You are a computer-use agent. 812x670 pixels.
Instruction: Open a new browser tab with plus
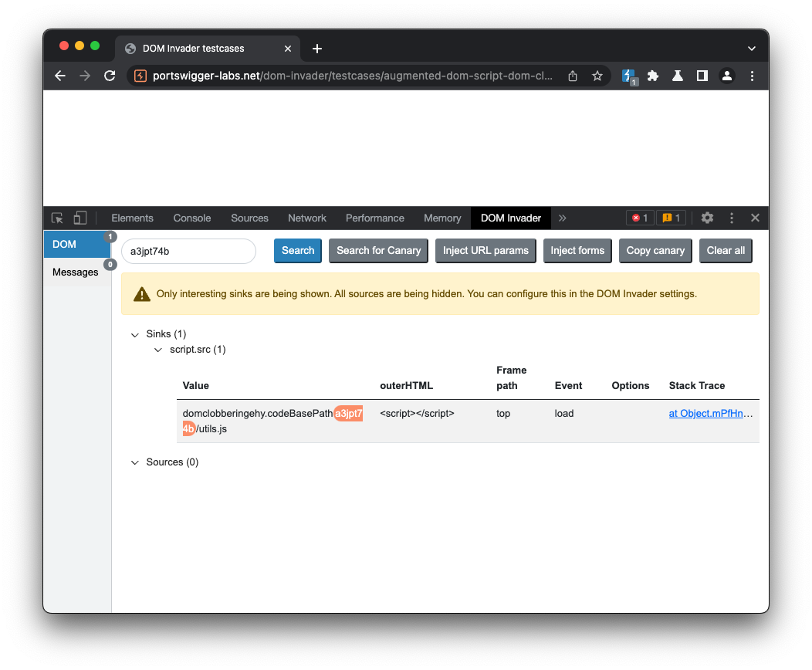tap(317, 49)
